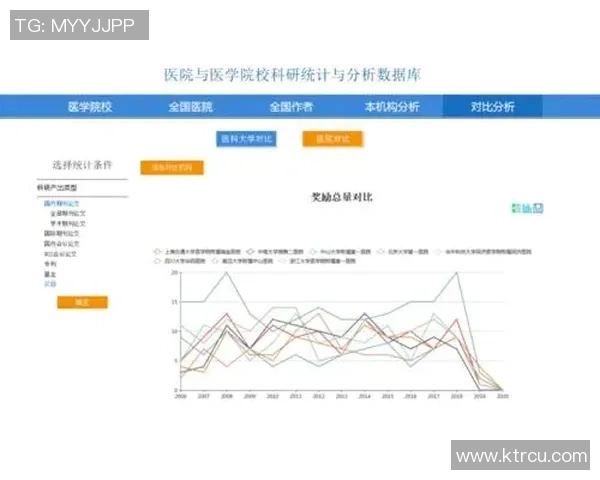Toggle the 四川大学华西医院 legend series
Image resolution: width=600 pixels, height=480 pixels.
tap(179, 261)
